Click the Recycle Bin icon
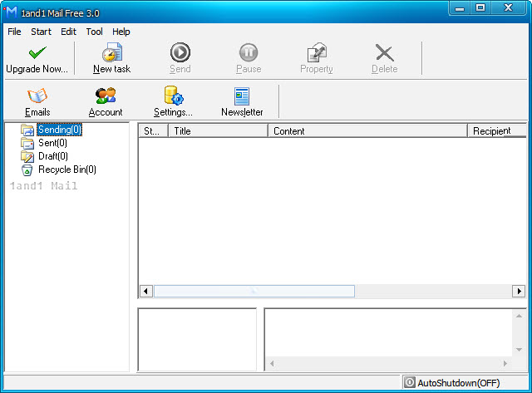 [27, 169]
